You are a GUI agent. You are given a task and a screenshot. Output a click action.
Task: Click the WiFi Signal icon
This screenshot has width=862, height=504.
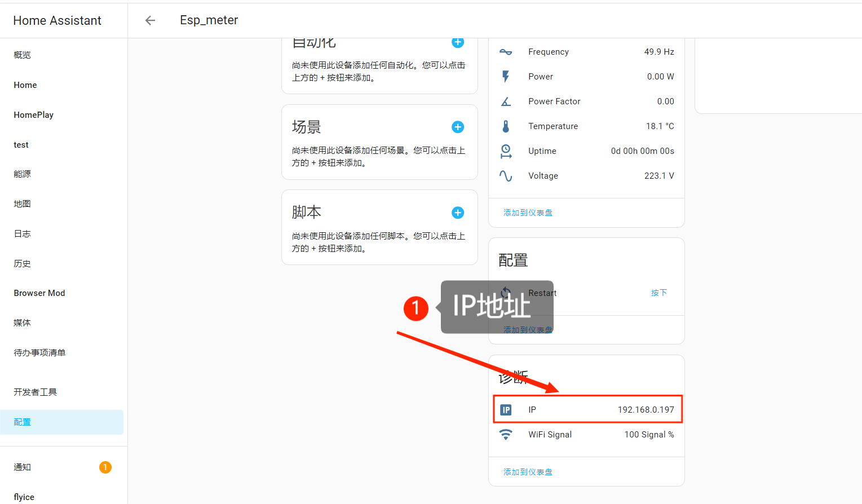506,435
